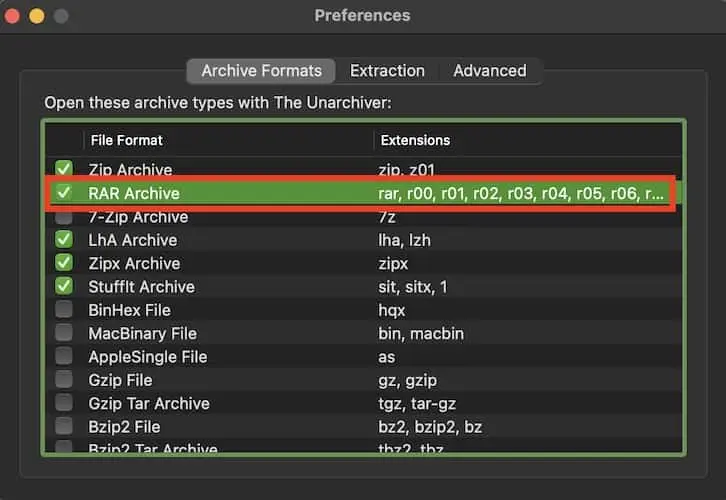Enable the 7-Zip Archive checkbox
Image resolution: width=726 pixels, height=500 pixels.
point(64,217)
